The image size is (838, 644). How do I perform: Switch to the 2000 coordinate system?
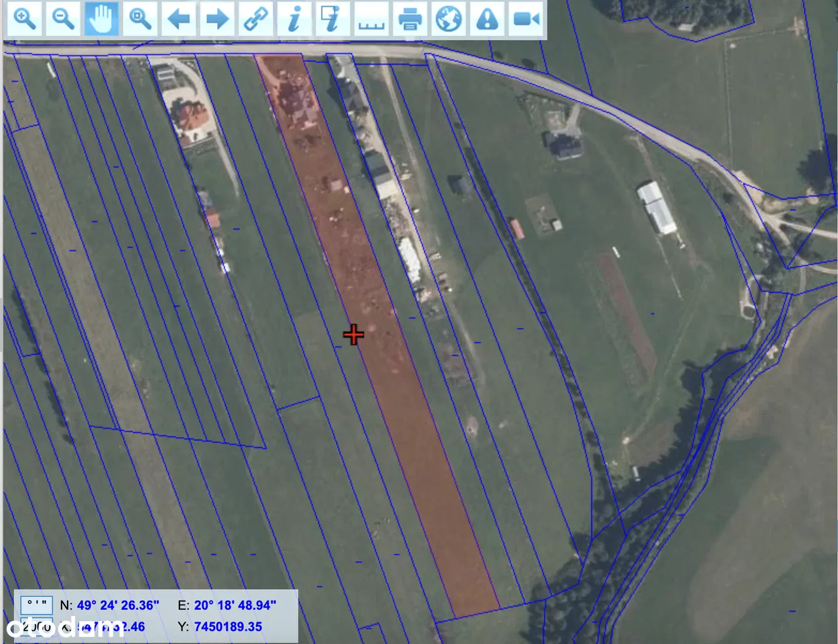37,626
